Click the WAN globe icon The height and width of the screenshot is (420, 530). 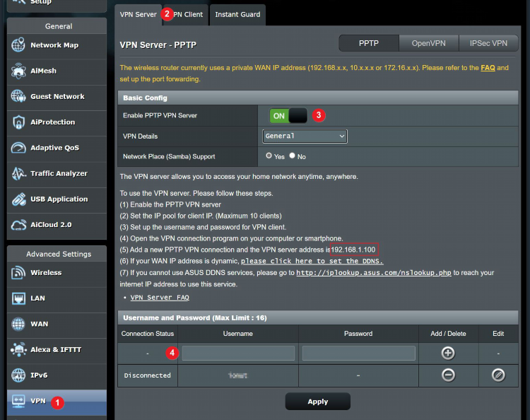(18, 324)
